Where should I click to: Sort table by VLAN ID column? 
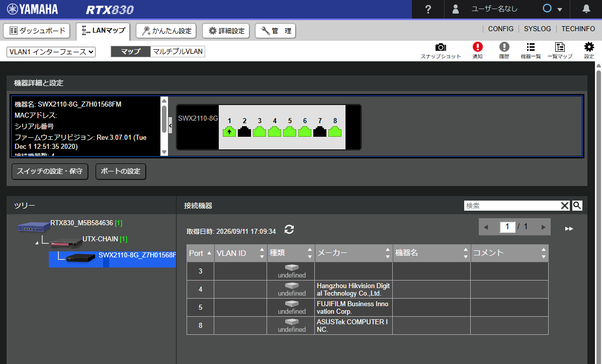(241, 253)
